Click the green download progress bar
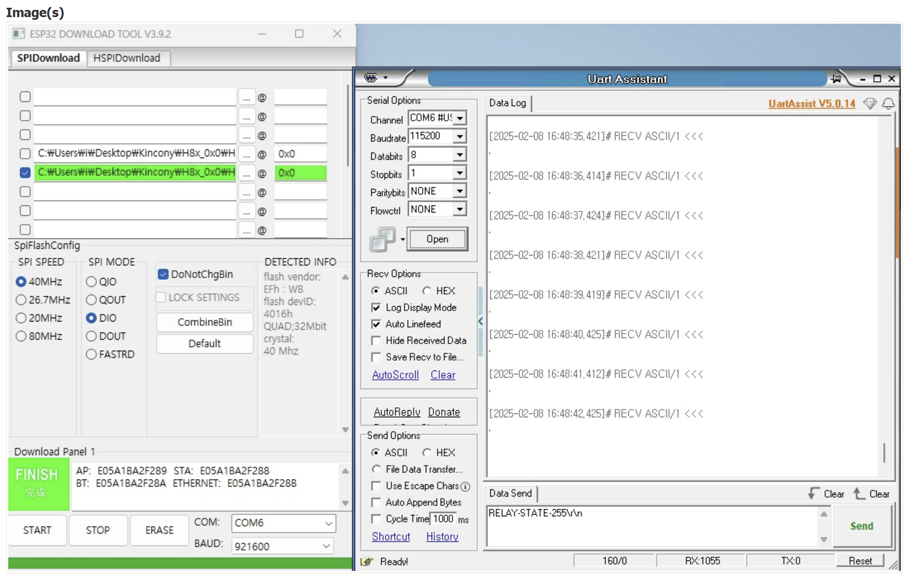 click(x=180, y=563)
